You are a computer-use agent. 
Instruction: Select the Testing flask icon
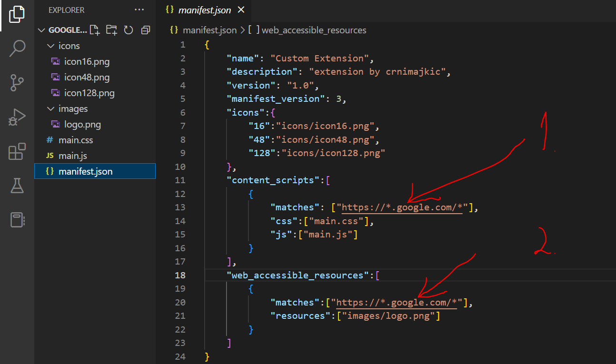coord(17,186)
